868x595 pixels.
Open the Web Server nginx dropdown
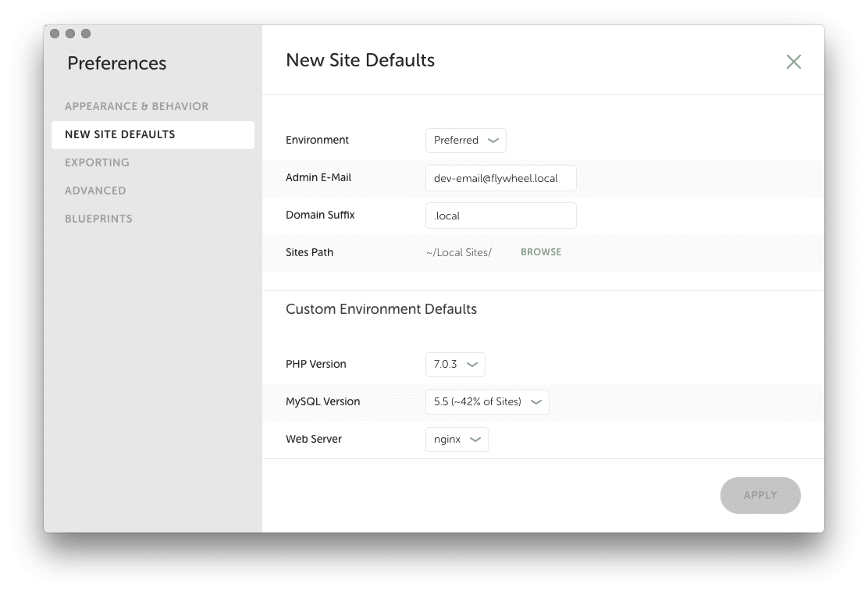[x=457, y=440]
